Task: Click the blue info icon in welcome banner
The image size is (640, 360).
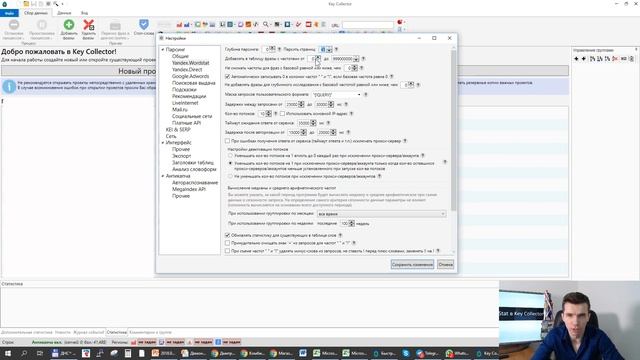Action: [x=9, y=87]
